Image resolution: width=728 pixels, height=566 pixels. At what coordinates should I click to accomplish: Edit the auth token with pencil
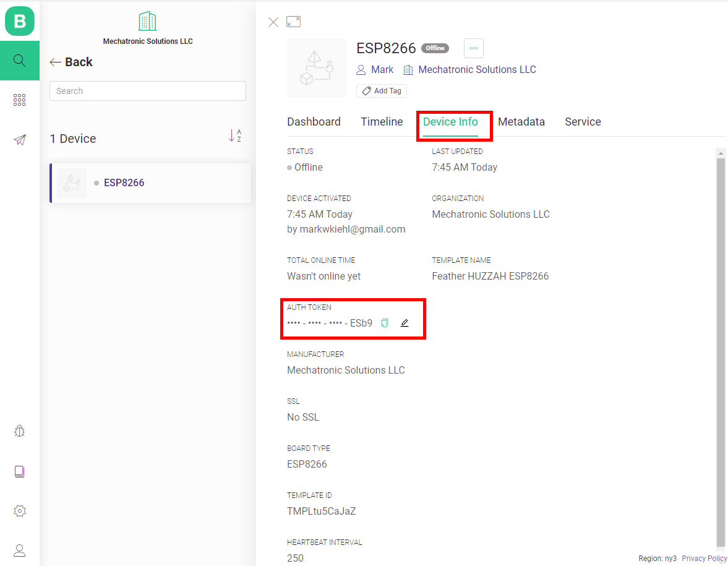click(405, 323)
